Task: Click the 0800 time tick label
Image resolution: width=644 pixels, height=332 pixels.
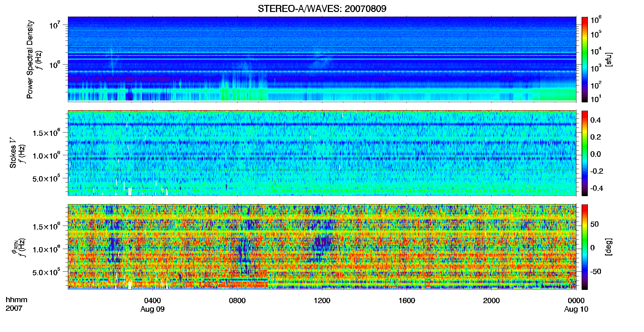Action: [237, 301]
